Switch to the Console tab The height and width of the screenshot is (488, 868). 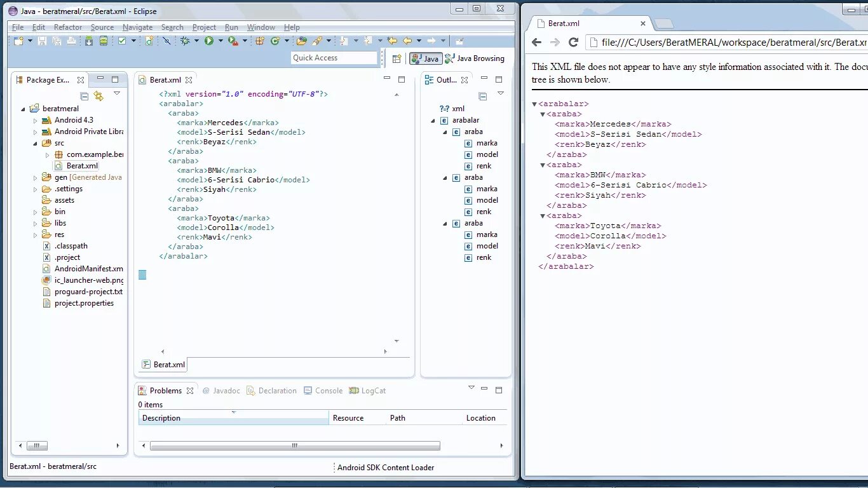pos(323,391)
